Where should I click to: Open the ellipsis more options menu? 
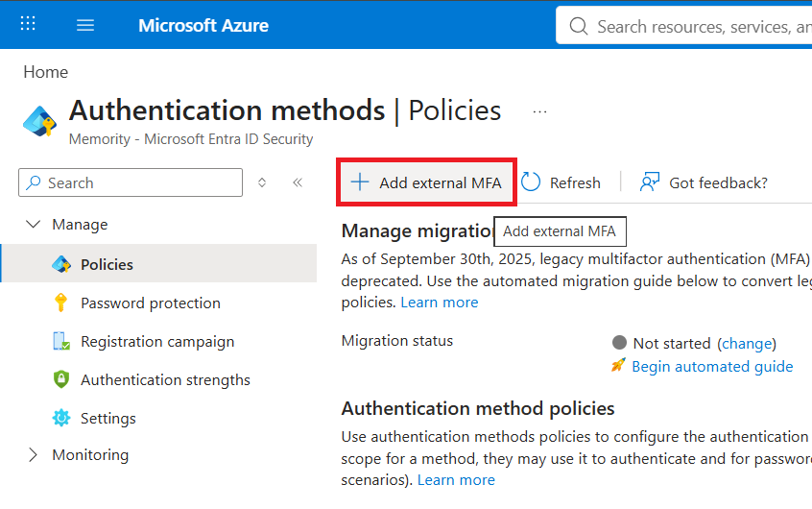click(x=539, y=111)
